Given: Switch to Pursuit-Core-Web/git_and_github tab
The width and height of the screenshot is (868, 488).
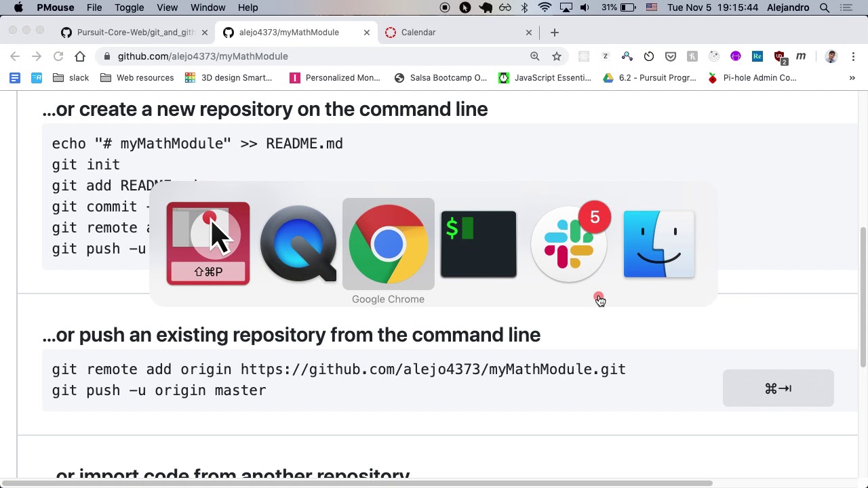Looking at the screenshot, I should click(135, 33).
